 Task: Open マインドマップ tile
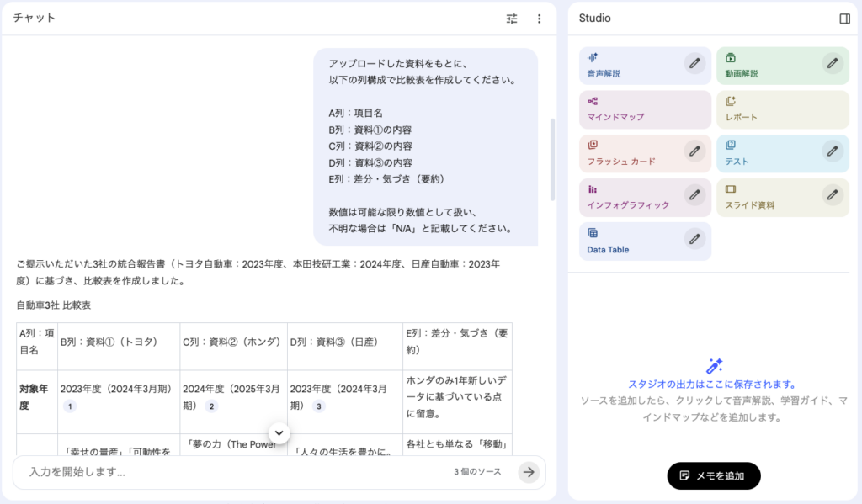(x=645, y=109)
